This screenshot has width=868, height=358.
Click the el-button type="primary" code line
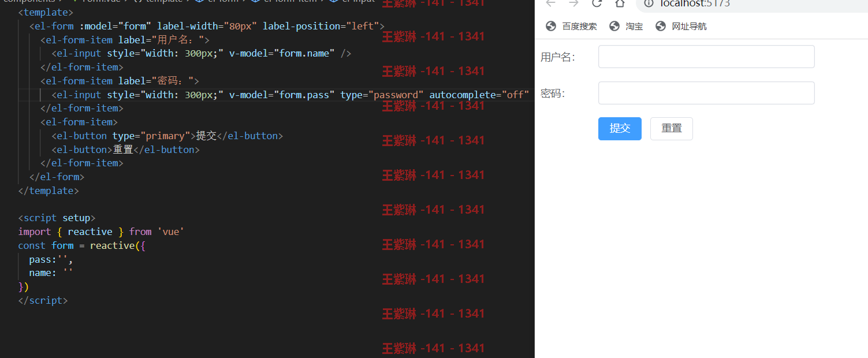[167, 136]
